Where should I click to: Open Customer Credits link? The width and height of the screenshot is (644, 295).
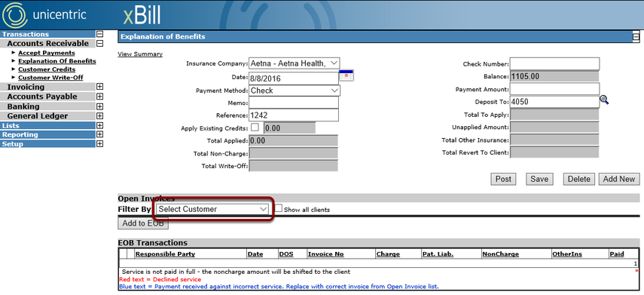point(47,69)
